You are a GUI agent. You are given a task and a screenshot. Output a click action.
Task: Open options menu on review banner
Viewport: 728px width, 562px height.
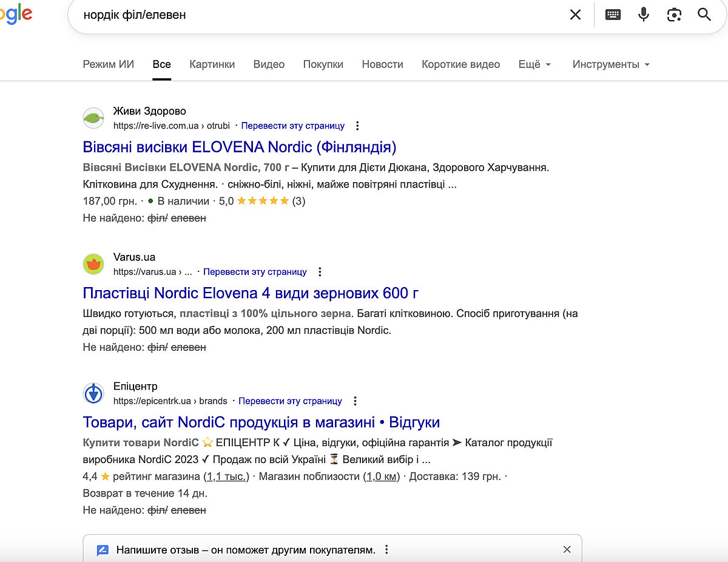pos(386,550)
